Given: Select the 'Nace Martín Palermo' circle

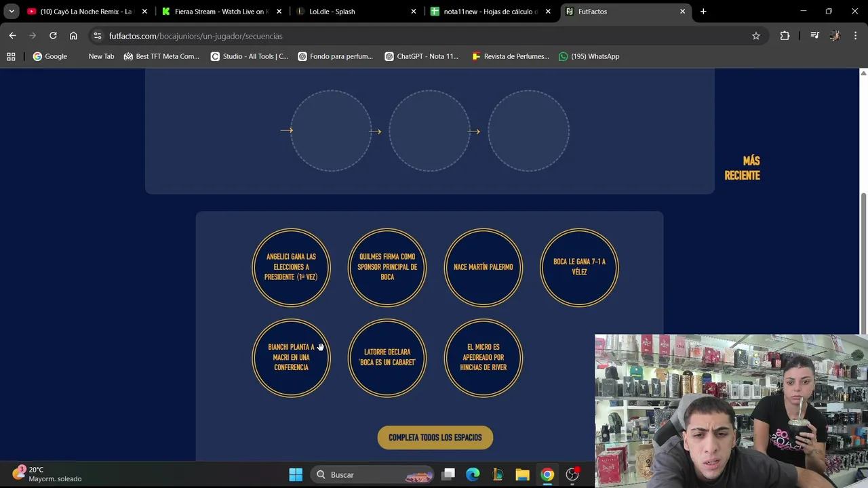Looking at the screenshot, I should click(x=484, y=267).
